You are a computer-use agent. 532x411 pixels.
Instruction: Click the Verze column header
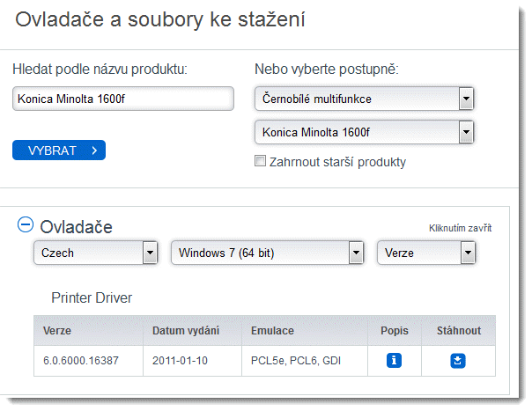pyautogui.click(x=57, y=331)
